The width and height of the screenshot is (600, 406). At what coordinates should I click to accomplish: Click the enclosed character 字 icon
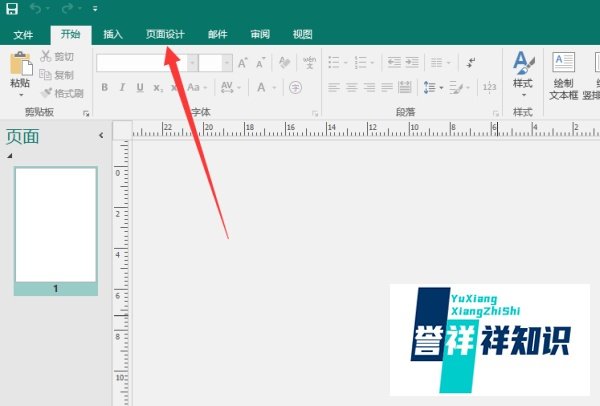(x=295, y=88)
